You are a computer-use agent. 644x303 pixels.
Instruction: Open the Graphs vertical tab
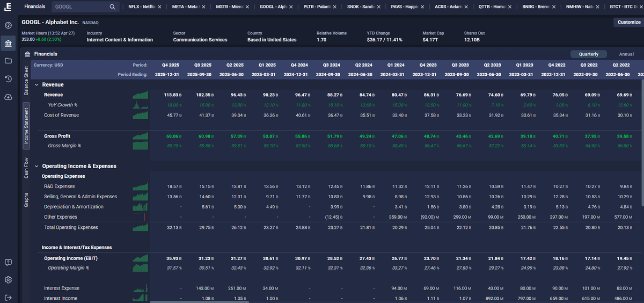point(26,200)
